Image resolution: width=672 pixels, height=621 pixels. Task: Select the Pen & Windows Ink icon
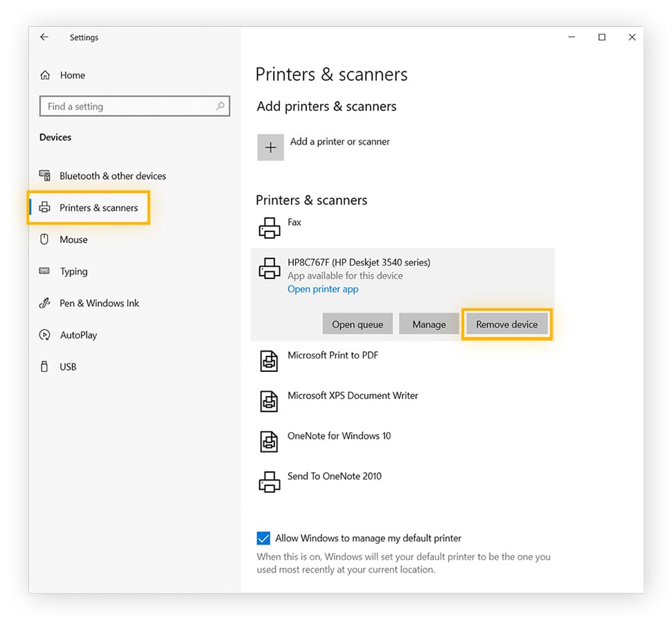click(44, 303)
